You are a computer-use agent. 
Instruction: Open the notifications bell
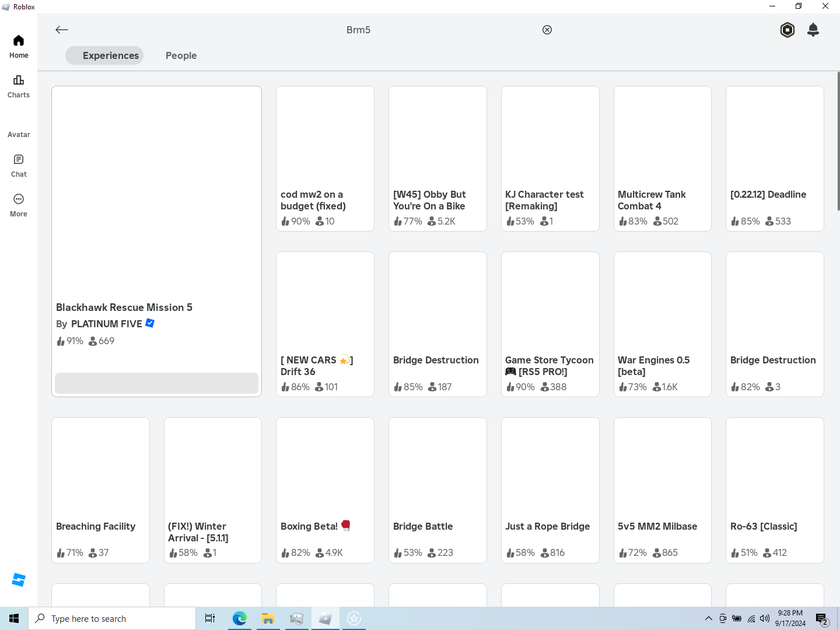tap(813, 30)
